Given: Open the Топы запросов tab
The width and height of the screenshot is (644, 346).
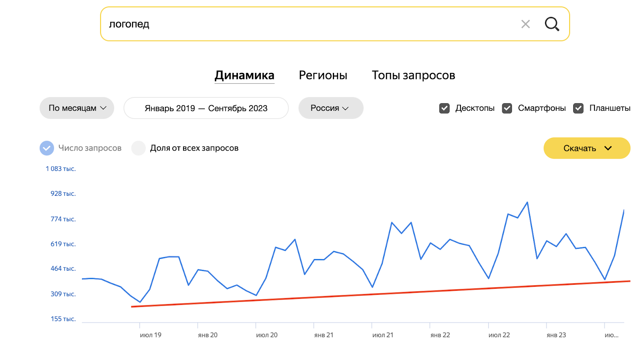Looking at the screenshot, I should tap(413, 75).
